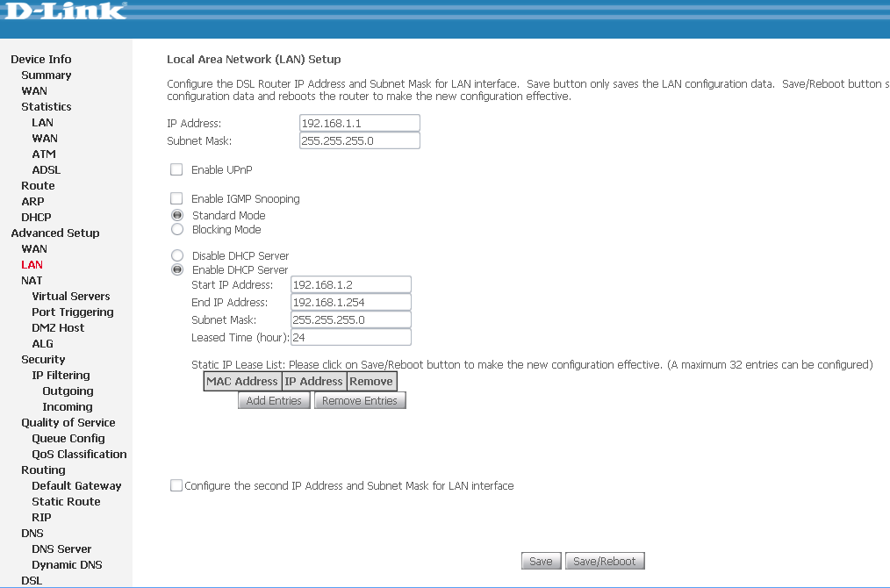Click the Local Area Network (LAN) Setup heading
Viewport: 890px width, 588px height.
point(254,59)
